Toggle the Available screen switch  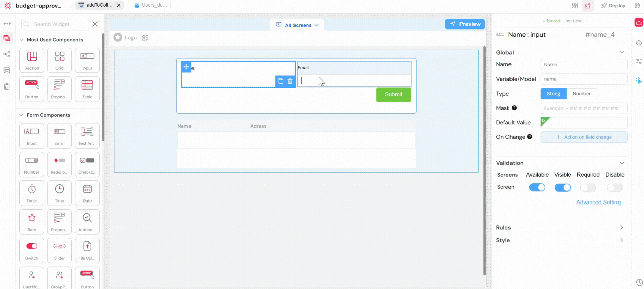pyautogui.click(x=537, y=187)
